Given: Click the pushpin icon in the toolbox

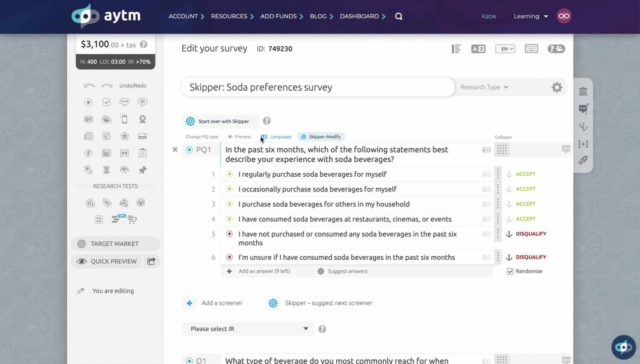Looking at the screenshot, I should click(143, 170).
